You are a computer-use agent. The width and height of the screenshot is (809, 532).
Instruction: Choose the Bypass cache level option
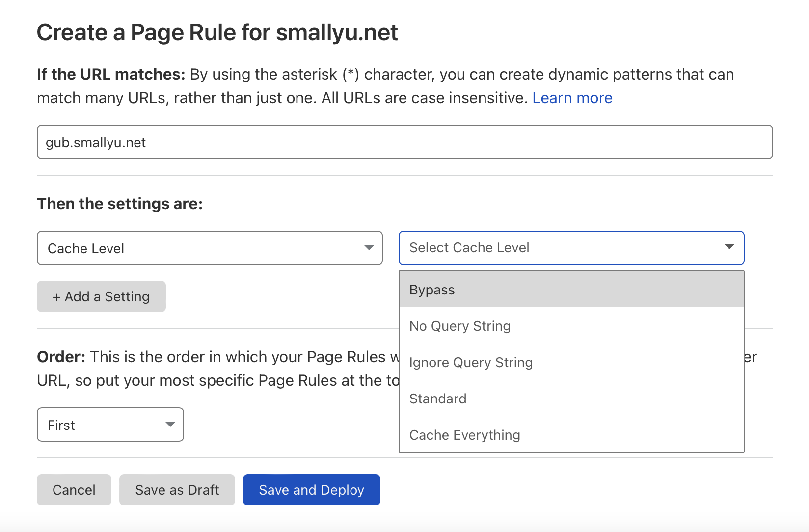click(571, 290)
